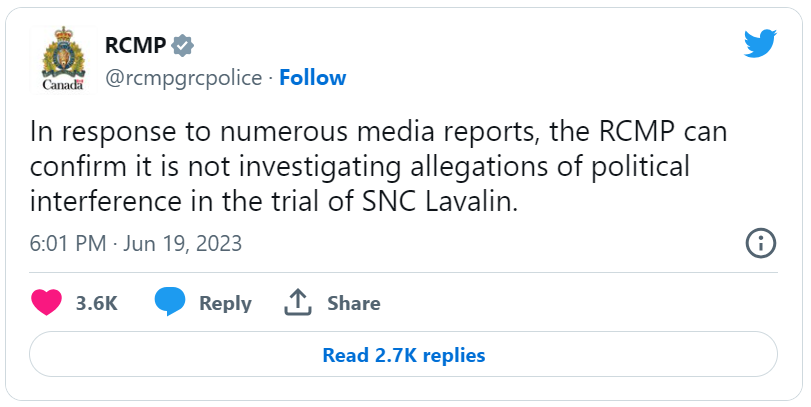Click the 'Share' text label

coord(354,303)
